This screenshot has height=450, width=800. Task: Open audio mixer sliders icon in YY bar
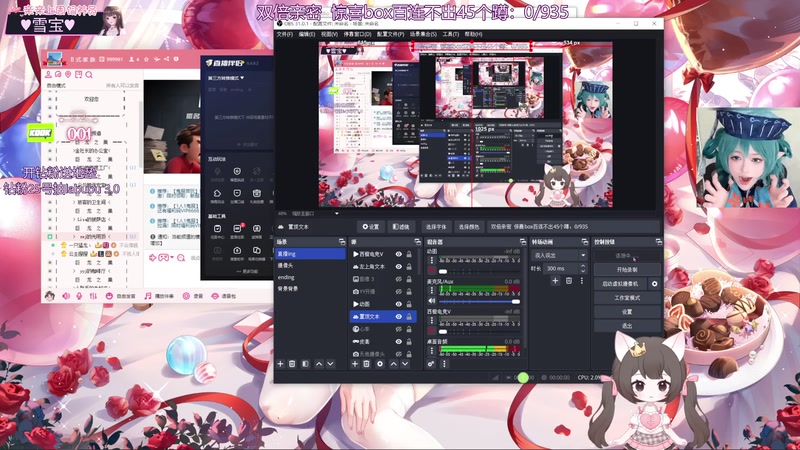93,296
